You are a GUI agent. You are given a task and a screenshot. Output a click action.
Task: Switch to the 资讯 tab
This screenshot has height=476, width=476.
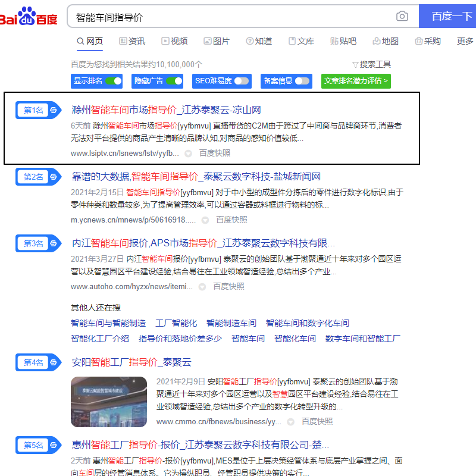tap(132, 41)
